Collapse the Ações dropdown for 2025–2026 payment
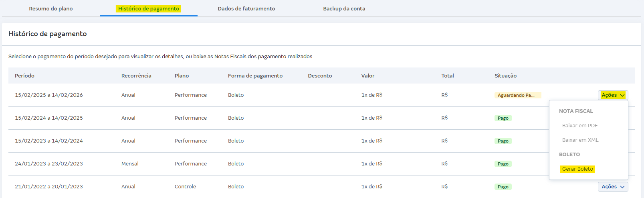This screenshot has width=644, height=198. (x=613, y=95)
